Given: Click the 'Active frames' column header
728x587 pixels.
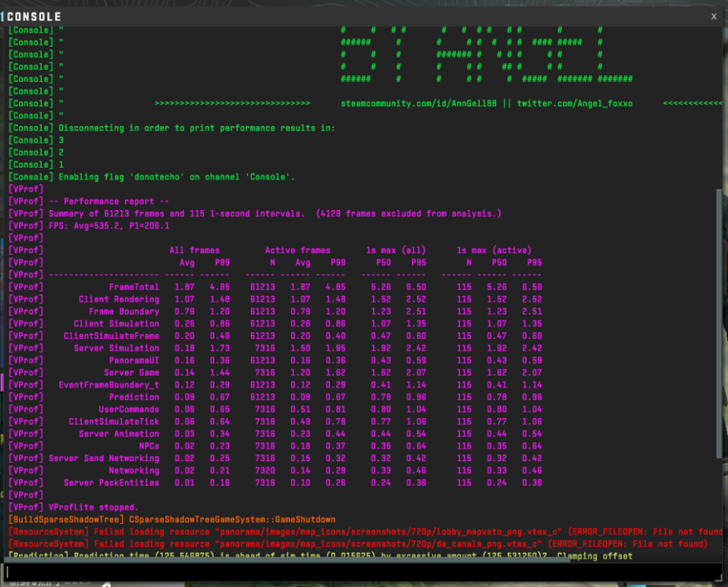Looking at the screenshot, I should (297, 250).
